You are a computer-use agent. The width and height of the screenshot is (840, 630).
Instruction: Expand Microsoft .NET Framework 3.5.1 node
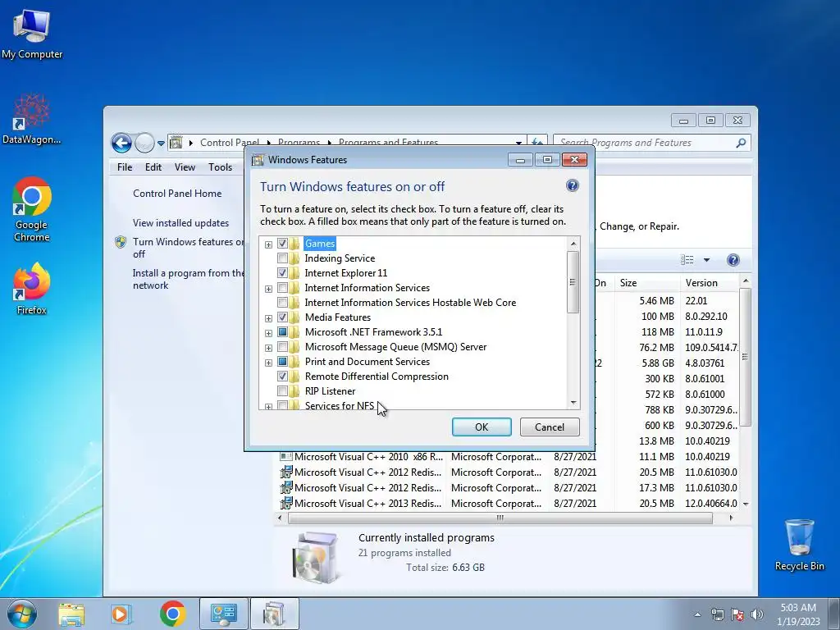pyautogui.click(x=268, y=333)
